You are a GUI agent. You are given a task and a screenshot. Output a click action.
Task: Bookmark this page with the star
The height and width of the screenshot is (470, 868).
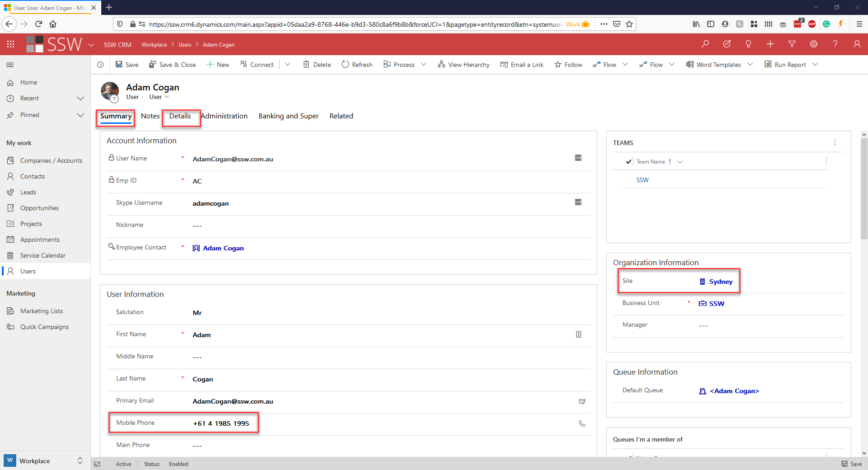coord(629,24)
